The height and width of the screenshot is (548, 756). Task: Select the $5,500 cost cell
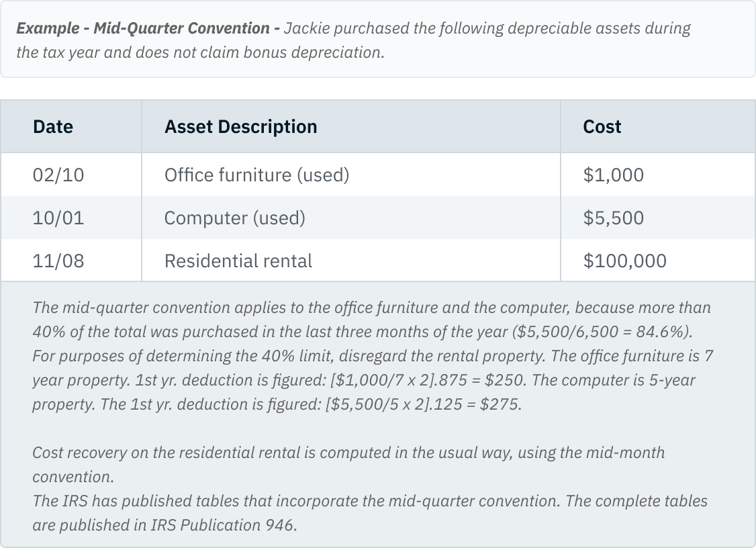pos(613,218)
